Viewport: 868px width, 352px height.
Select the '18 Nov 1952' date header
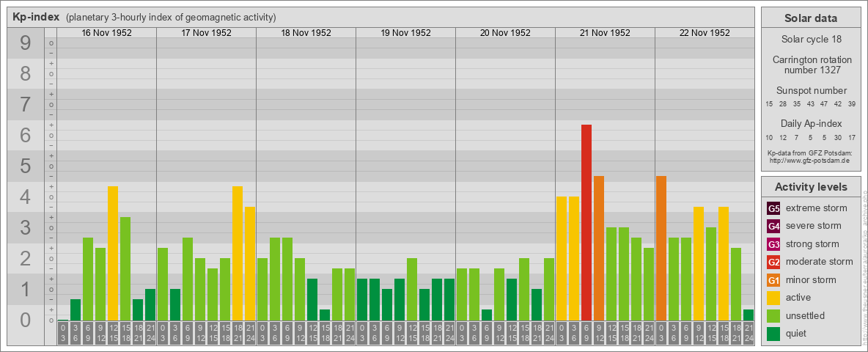(306, 33)
